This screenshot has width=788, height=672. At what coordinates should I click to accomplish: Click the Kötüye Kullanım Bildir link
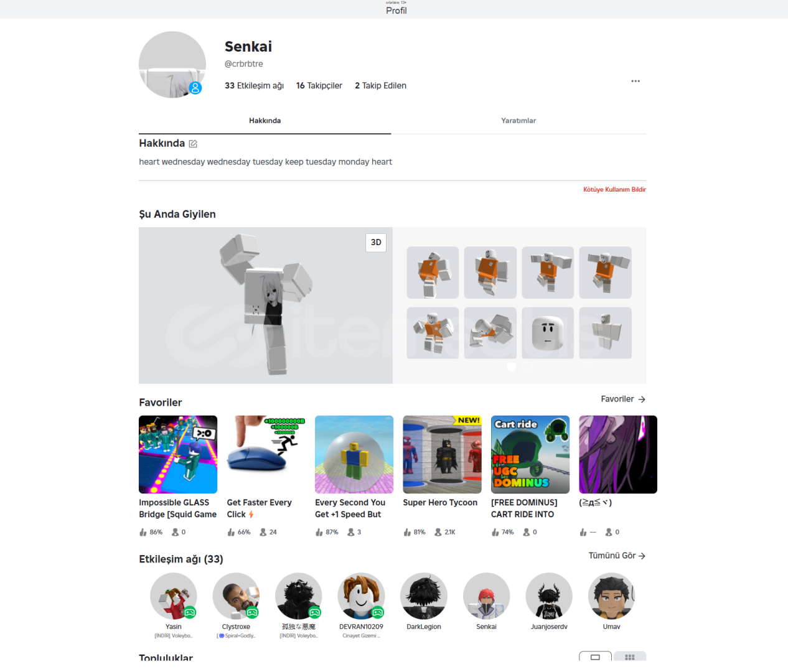614,189
